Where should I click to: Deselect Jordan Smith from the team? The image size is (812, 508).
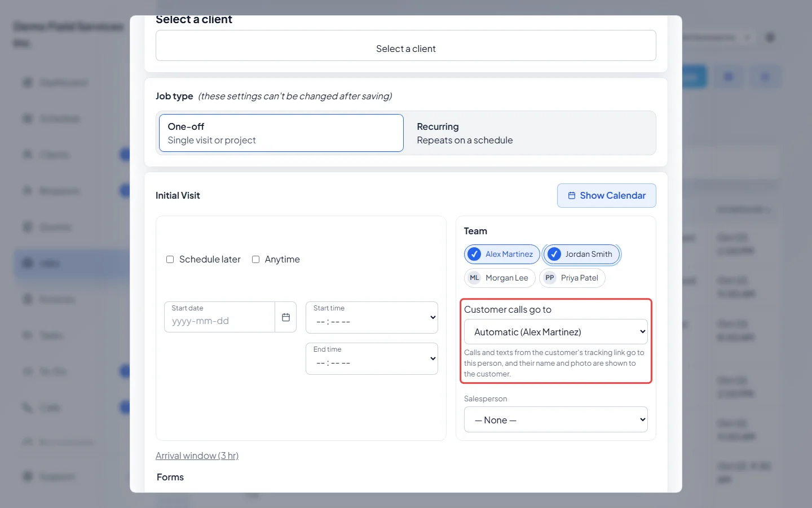pos(581,255)
